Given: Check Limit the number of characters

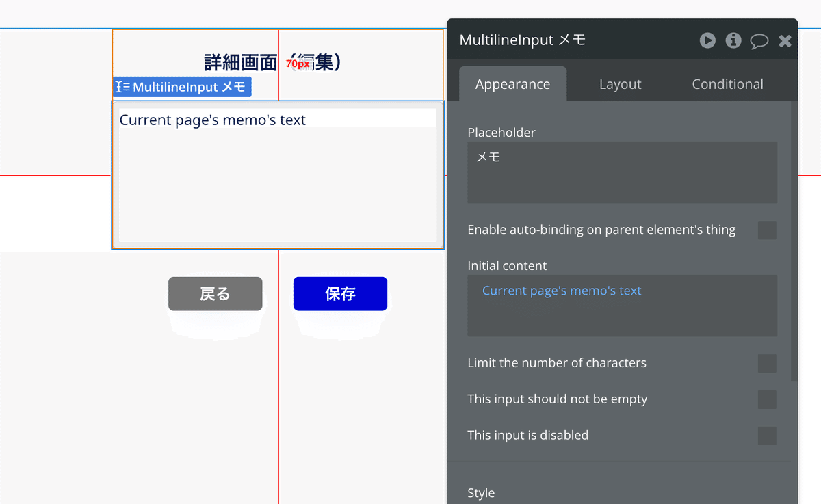Looking at the screenshot, I should pyautogui.click(x=767, y=363).
